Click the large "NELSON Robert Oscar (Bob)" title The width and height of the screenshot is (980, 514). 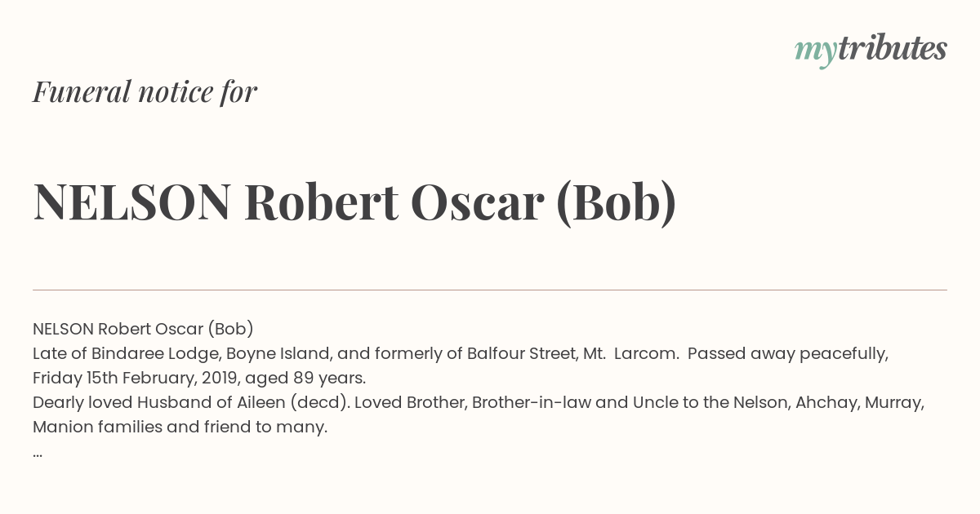(x=354, y=202)
